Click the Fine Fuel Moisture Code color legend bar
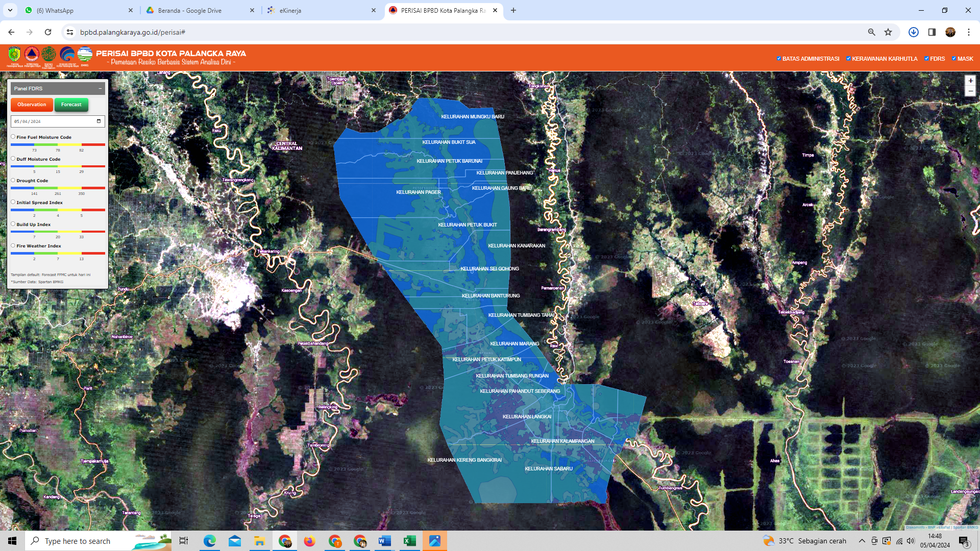The width and height of the screenshot is (980, 551). click(58, 144)
